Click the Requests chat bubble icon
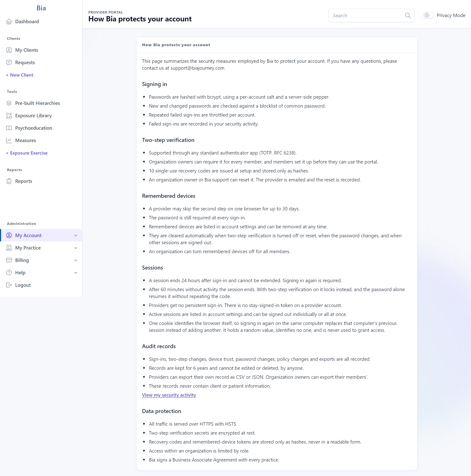 [x=9, y=62]
